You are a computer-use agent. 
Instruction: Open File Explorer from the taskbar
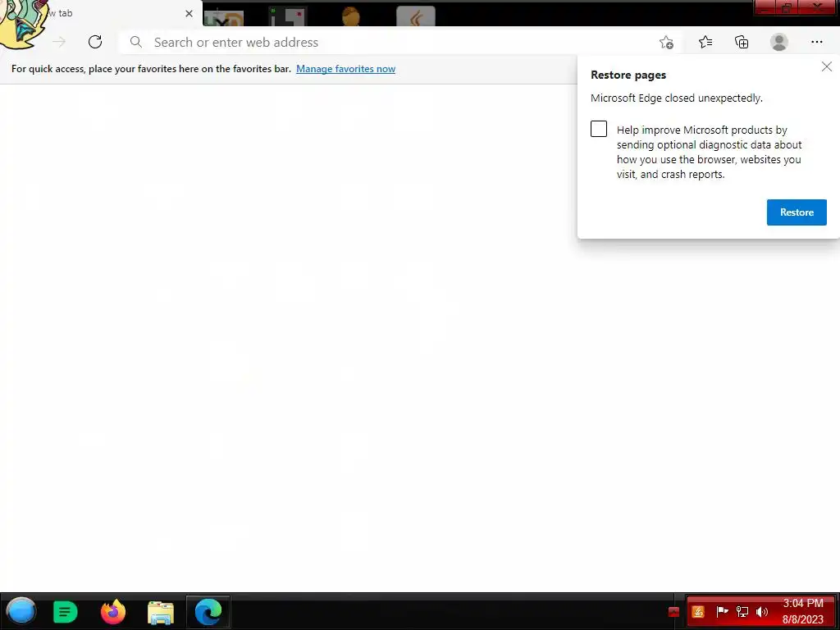point(161,612)
